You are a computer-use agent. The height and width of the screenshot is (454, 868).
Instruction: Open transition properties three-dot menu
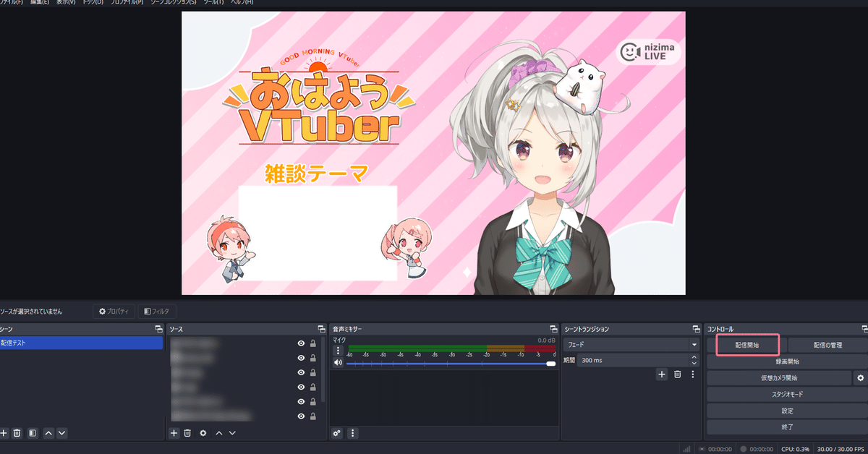coord(693,374)
